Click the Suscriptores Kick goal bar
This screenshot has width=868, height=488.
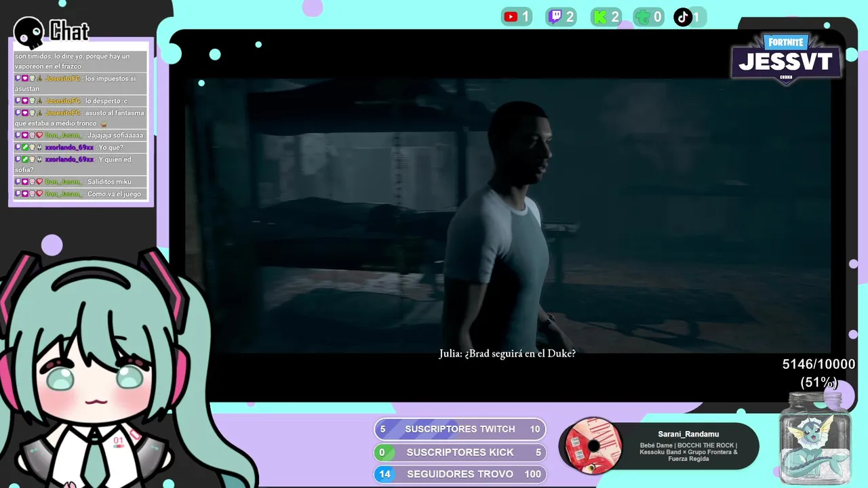pos(460,452)
